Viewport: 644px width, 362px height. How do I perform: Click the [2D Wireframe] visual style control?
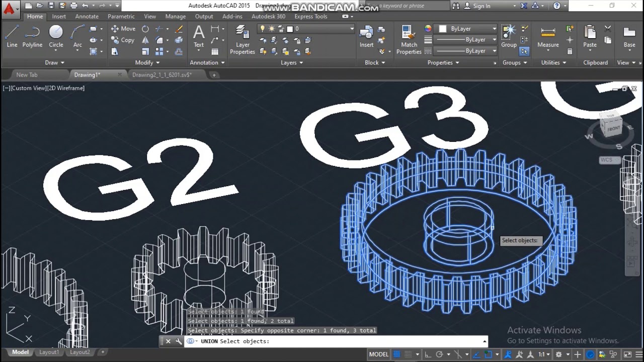(x=66, y=88)
